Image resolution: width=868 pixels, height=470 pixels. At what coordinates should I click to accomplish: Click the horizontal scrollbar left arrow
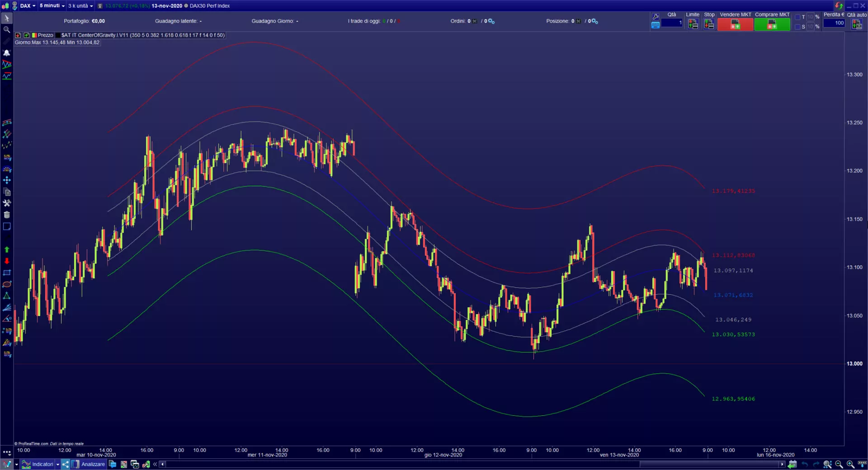click(163, 464)
